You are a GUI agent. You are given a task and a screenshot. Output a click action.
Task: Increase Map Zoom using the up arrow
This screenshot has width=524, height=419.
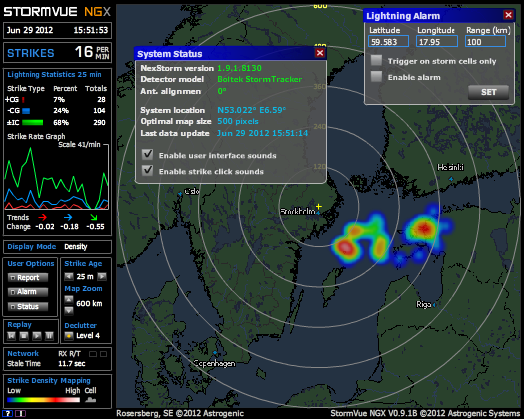(69, 299)
